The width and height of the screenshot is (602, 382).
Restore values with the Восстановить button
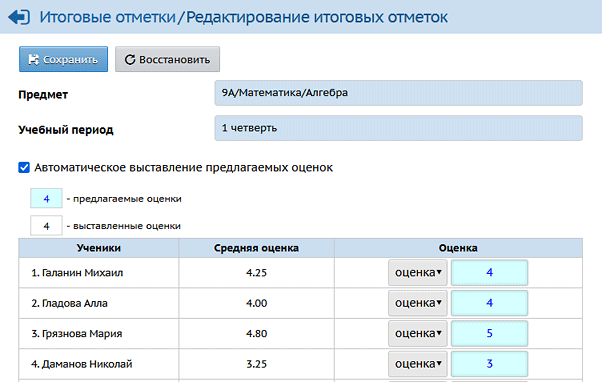point(167,59)
